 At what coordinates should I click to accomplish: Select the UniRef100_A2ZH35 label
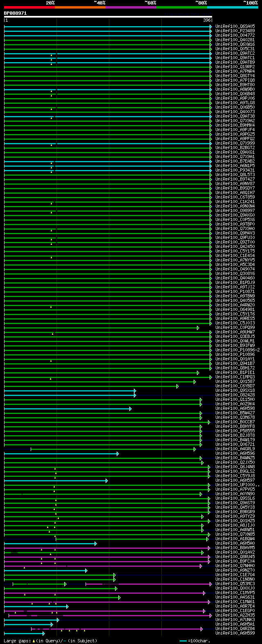tap(235, 615)
